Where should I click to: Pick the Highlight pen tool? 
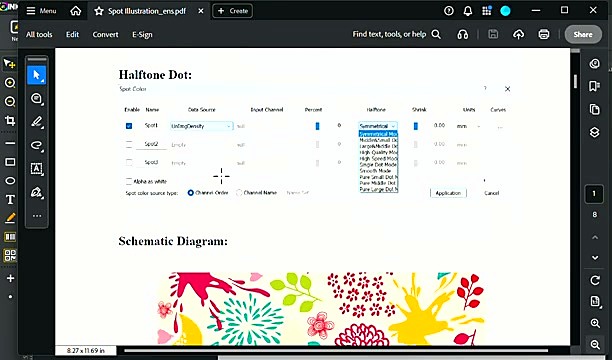point(37,122)
